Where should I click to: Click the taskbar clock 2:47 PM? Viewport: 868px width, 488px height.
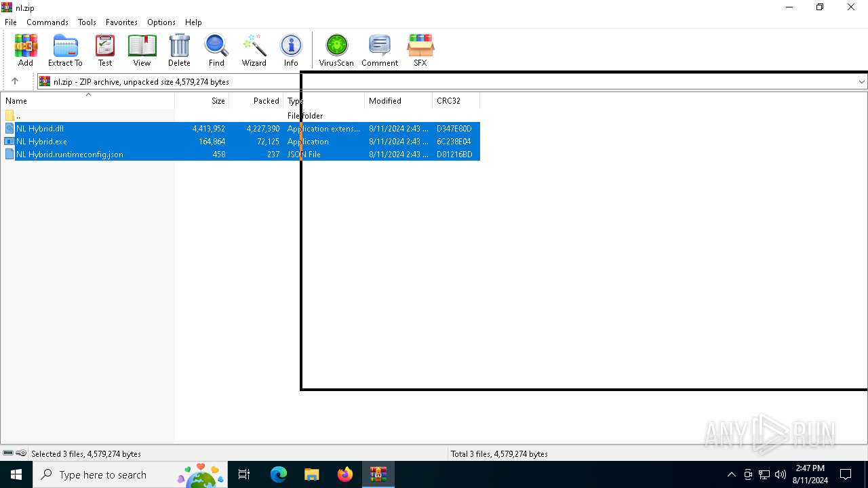(x=810, y=468)
